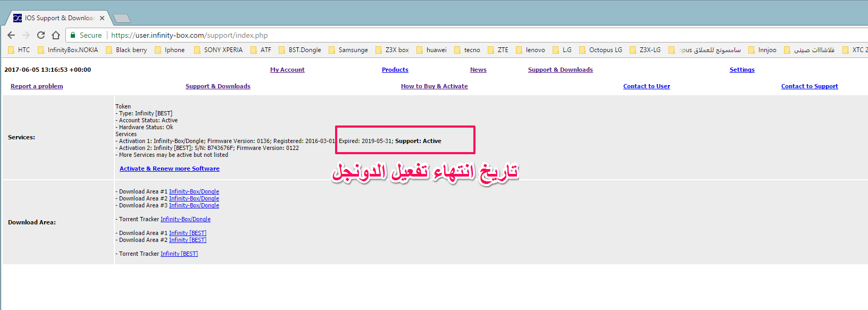Click Activate & Renew more Software link

click(x=170, y=169)
